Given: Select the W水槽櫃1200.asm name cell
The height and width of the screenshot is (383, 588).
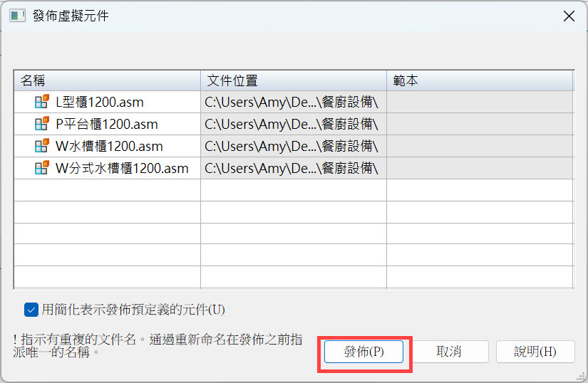Looking at the screenshot, I should click(x=109, y=146).
